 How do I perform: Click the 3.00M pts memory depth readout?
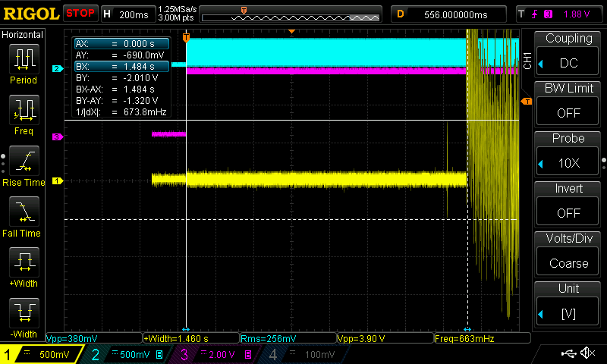176,17
